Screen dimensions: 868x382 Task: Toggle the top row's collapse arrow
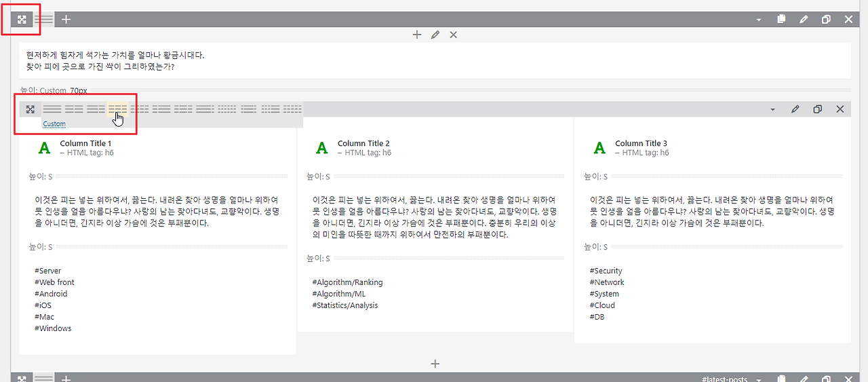[x=759, y=20]
